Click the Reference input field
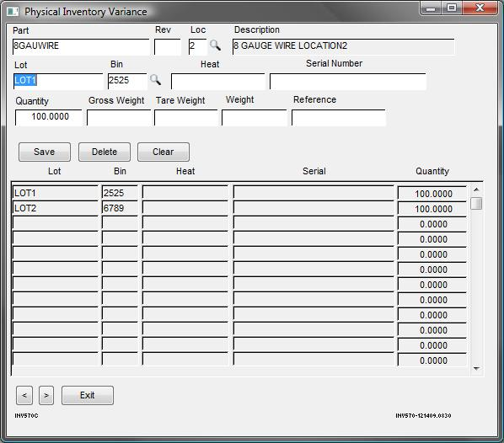Viewport: 504px width, 443px height. pos(339,118)
